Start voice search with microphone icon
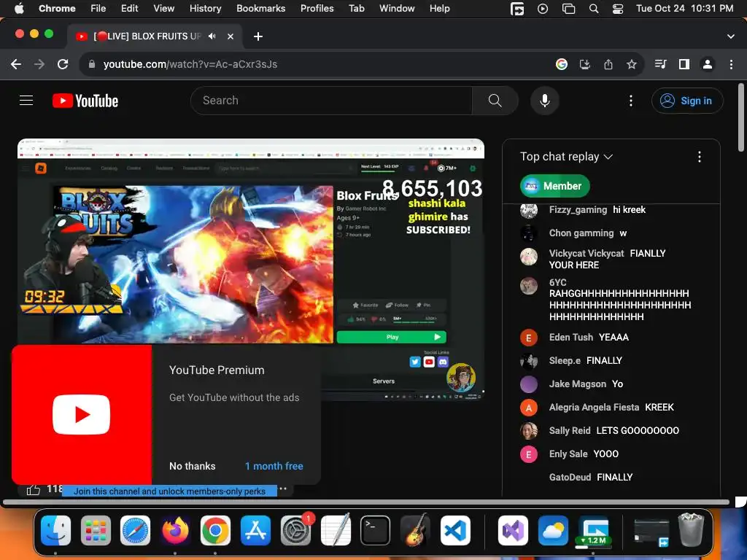 click(544, 101)
